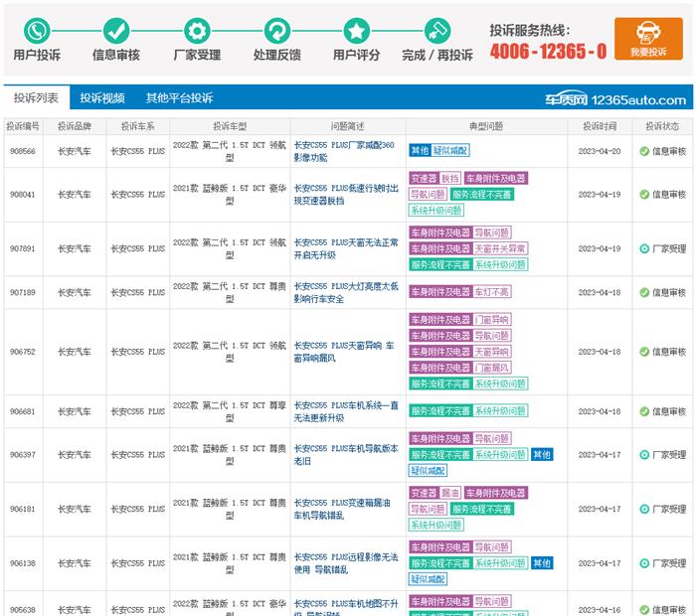Click the 其他 tag in row 908566
This screenshot has width=696, height=616.
click(420, 151)
